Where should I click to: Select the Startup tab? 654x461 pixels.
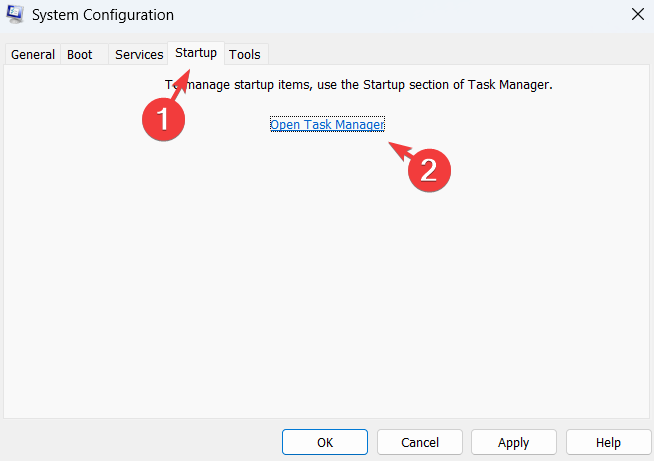[196, 52]
